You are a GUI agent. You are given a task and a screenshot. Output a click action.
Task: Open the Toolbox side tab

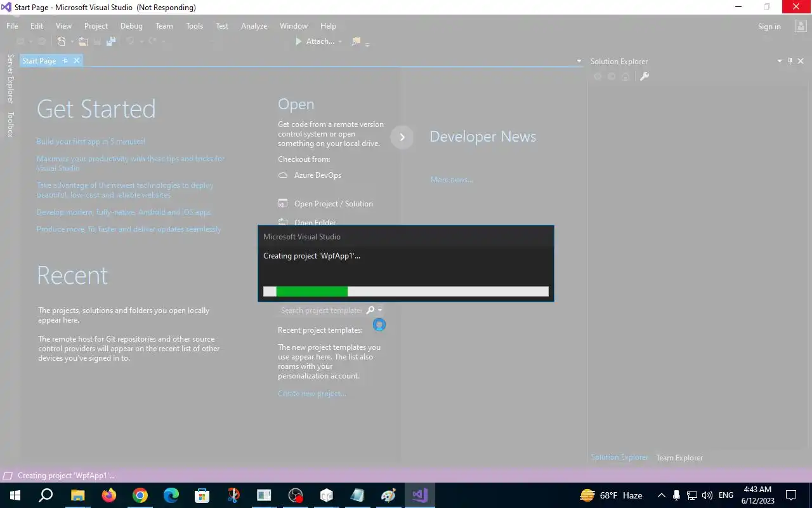[10, 124]
